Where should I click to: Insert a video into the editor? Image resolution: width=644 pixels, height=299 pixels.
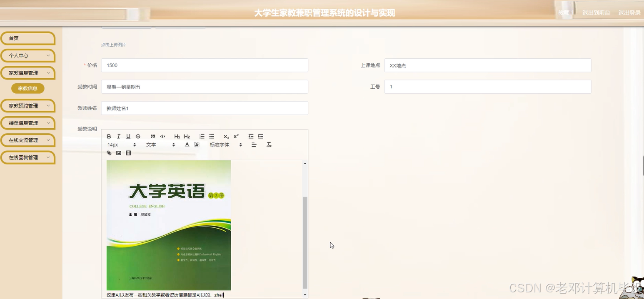click(128, 153)
